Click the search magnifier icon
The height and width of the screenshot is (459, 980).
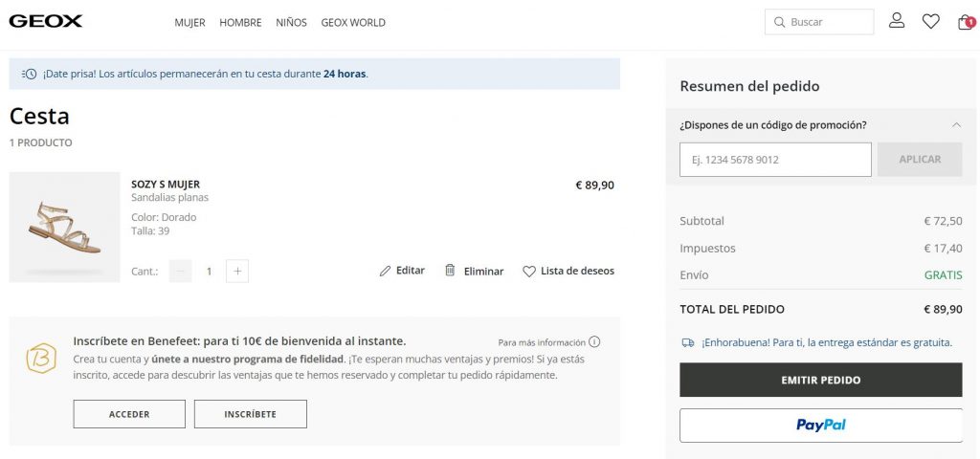coord(779,22)
